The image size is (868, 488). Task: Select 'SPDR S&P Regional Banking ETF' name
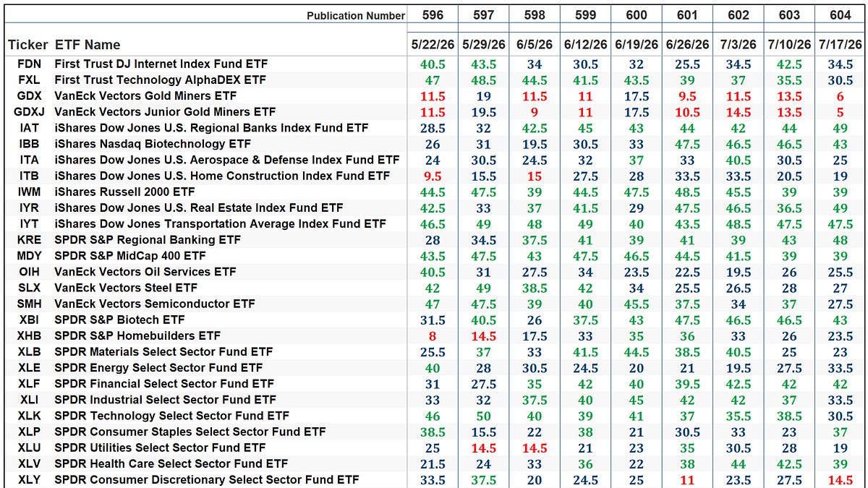tap(148, 240)
